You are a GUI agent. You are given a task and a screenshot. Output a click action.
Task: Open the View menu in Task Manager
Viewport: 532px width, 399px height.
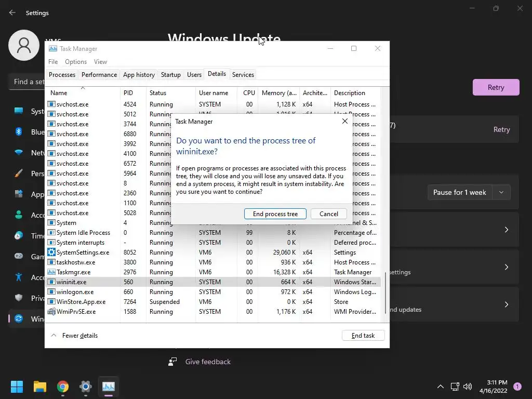pyautogui.click(x=100, y=62)
